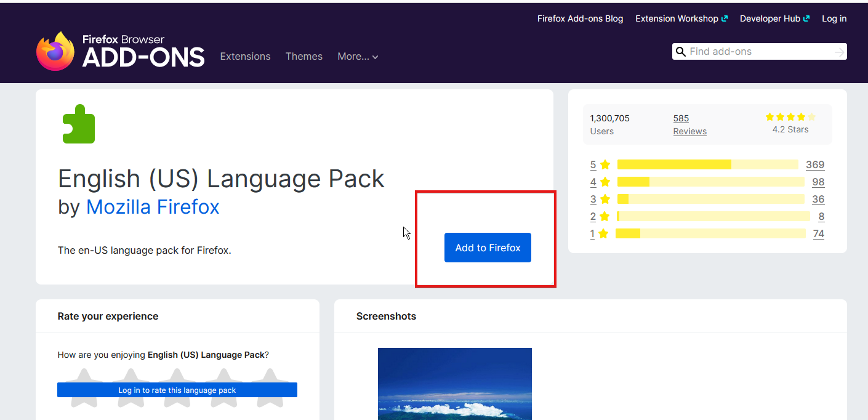
Task: Click the green puzzle piece add-on icon
Action: (79, 124)
